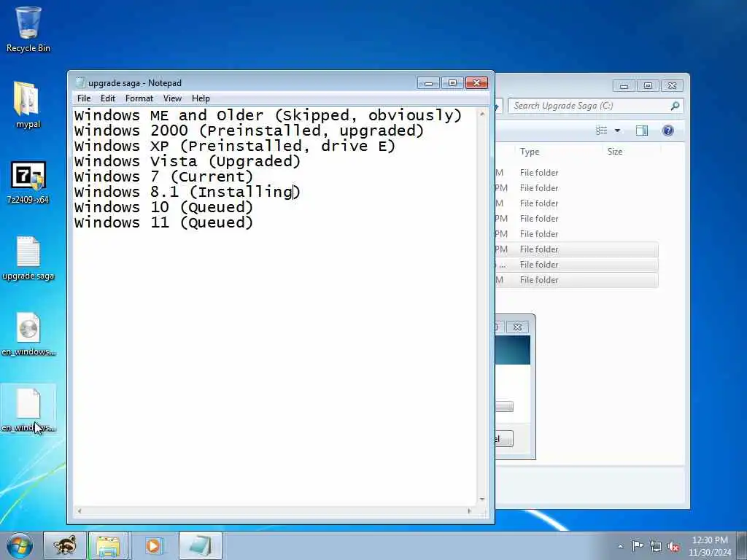This screenshot has height=560, width=747.
Task: Open Action Center flag tray icon
Action: point(638,545)
